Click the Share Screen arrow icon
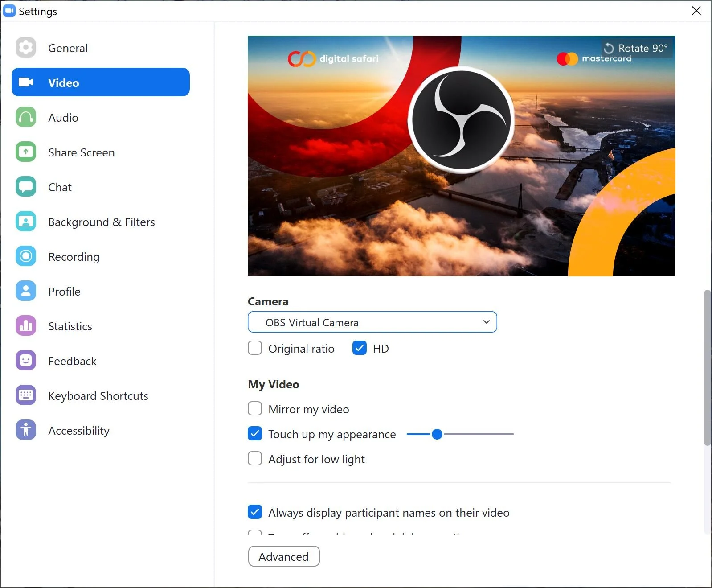The width and height of the screenshot is (712, 588). (x=26, y=152)
